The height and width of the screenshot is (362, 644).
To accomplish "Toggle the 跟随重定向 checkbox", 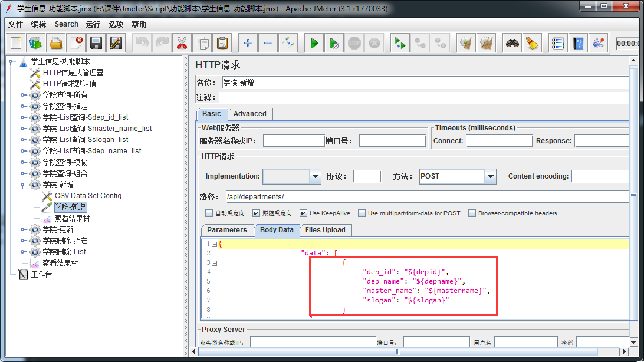I will (x=256, y=213).
